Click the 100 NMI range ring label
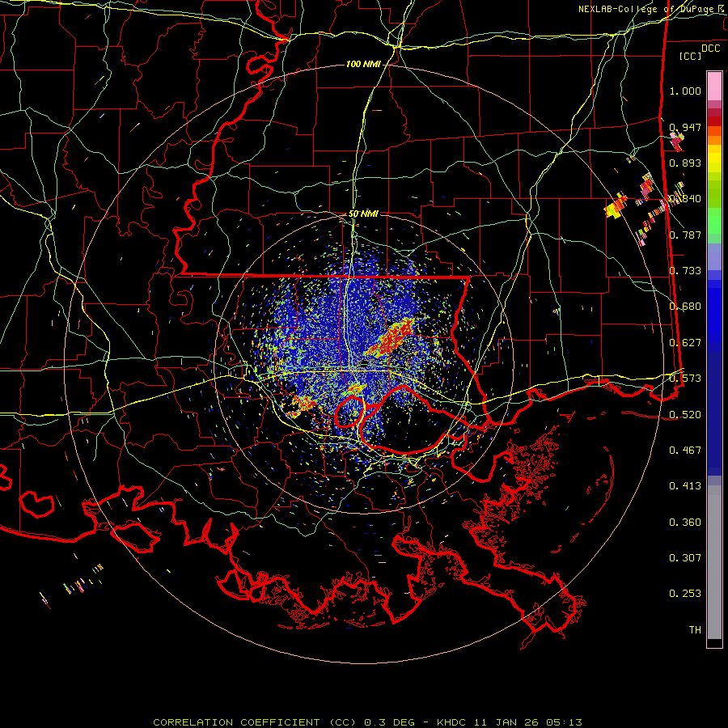 click(x=363, y=64)
